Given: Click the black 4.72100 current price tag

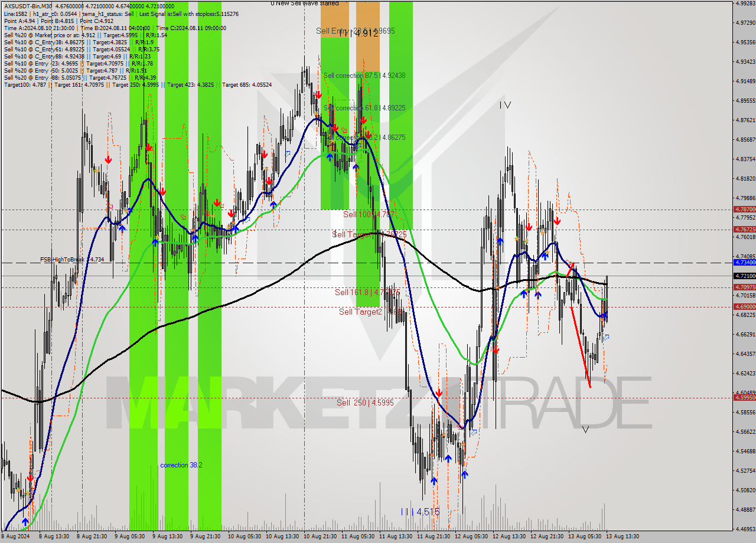Looking at the screenshot, I should (744, 276).
